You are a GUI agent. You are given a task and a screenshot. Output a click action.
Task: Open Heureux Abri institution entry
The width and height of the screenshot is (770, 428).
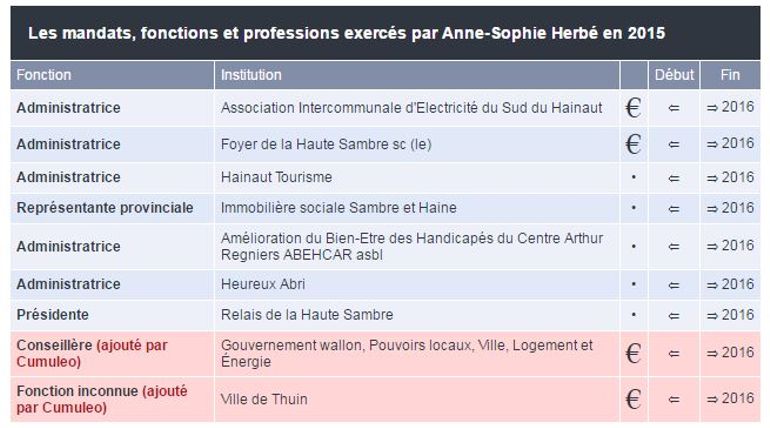(x=262, y=284)
